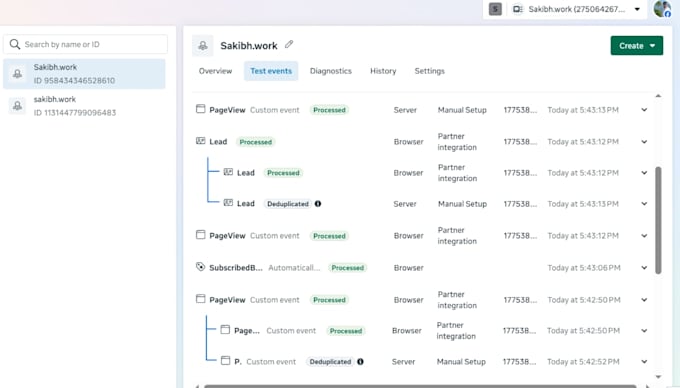Click the Deduplicated badge on P. Custom event row
Viewport: 680px width, 388px height.
pos(330,362)
